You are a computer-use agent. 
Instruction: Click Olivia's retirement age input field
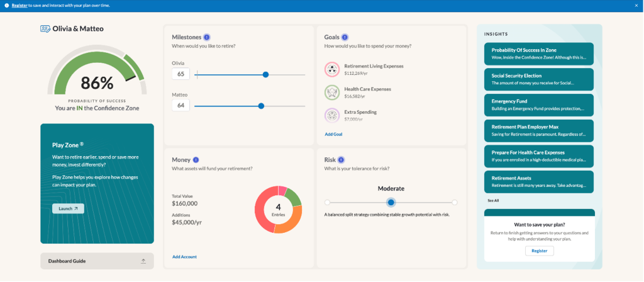[180, 74]
